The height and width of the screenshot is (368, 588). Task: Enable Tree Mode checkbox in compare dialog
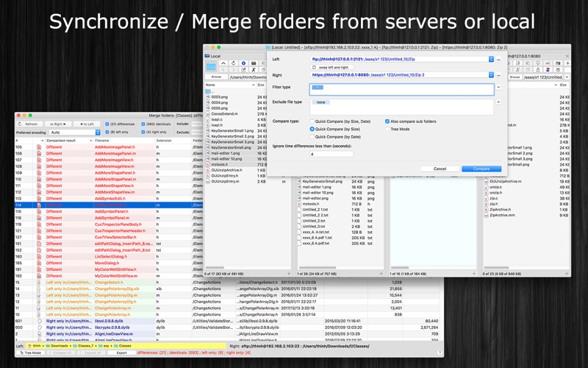point(387,129)
